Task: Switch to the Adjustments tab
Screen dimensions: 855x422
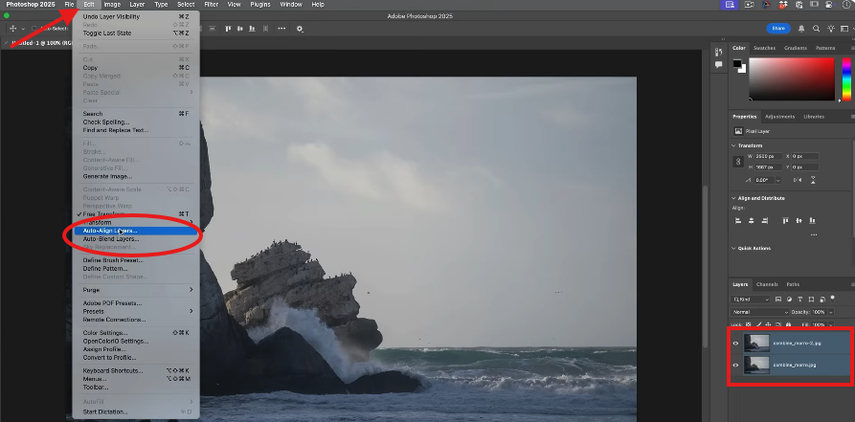Action: [x=780, y=117]
